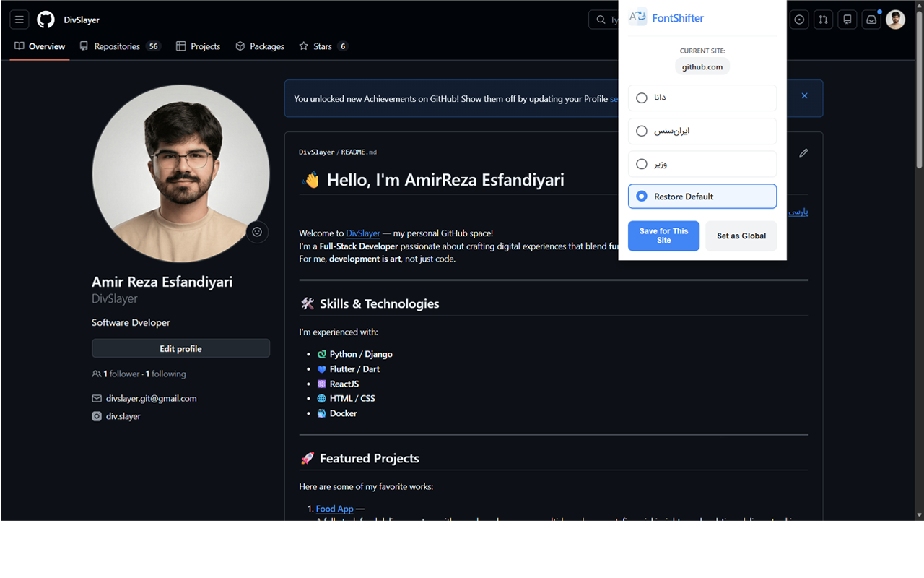The width and height of the screenshot is (924, 578).
Task: Select the دانا font option
Action: (702, 98)
